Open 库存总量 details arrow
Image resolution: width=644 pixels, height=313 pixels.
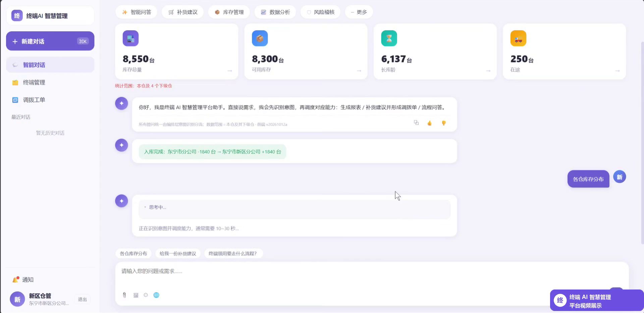pyautogui.click(x=230, y=71)
